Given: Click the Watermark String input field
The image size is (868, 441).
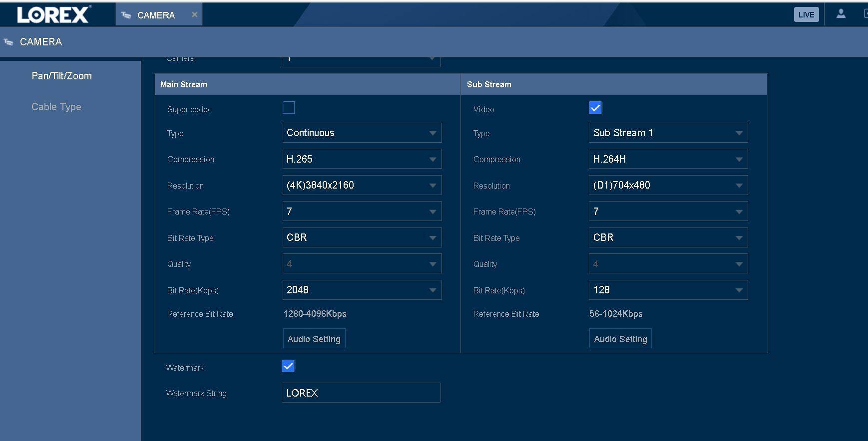Looking at the screenshot, I should pyautogui.click(x=361, y=393).
